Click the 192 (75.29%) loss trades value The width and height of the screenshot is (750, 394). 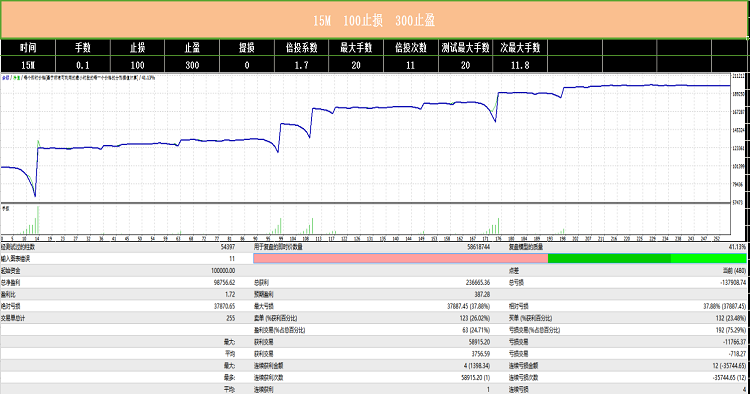(x=731, y=330)
